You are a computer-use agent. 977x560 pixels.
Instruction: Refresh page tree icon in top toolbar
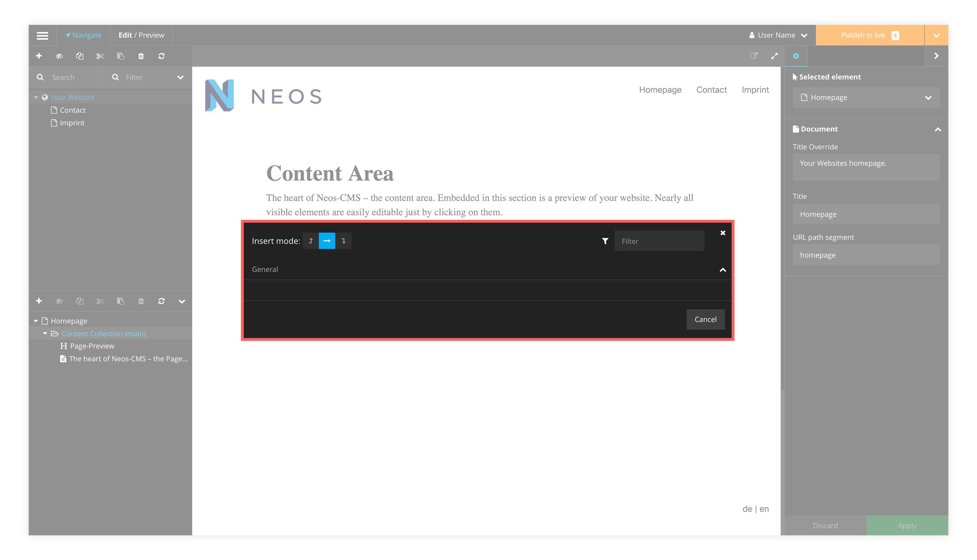coord(161,56)
